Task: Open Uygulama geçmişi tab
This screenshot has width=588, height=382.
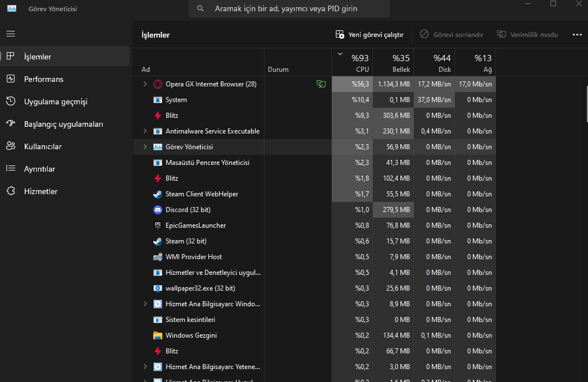Action: coord(65,102)
